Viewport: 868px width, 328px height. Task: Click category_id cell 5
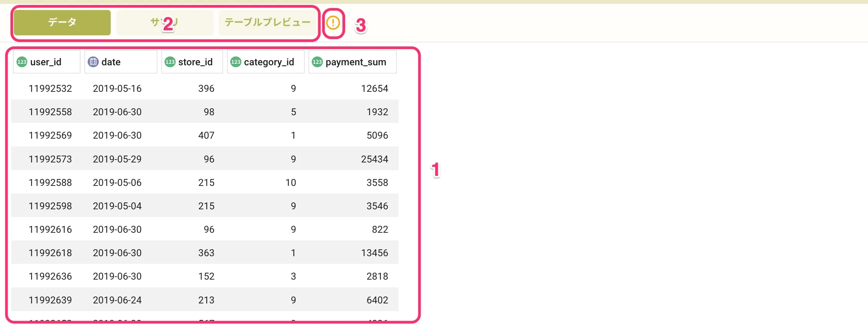coord(294,112)
